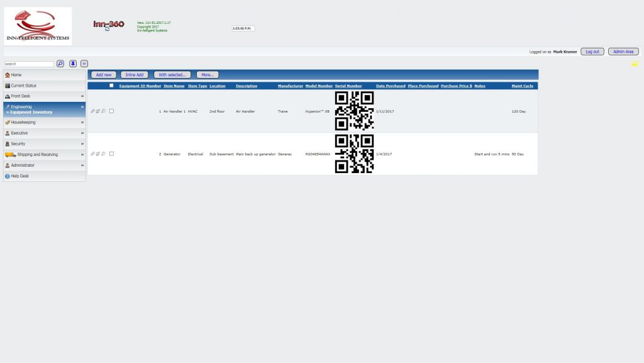Sort by Place Purchased column header
644x363 pixels.
(423, 86)
